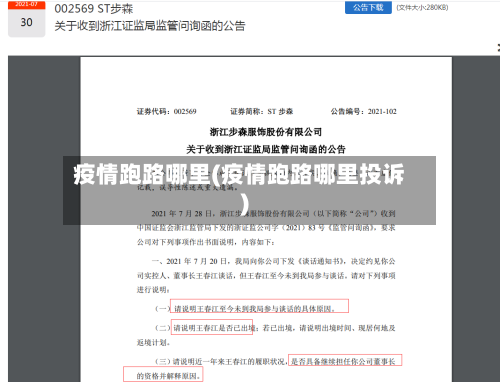Image resolution: width=500 pixels, height=382 pixels.
Task: Click the 证券代码：002569 text in the document
Action: tap(166, 111)
